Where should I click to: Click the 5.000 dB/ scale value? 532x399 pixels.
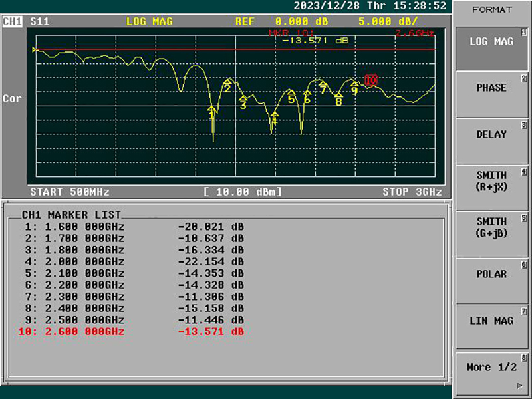click(x=388, y=21)
